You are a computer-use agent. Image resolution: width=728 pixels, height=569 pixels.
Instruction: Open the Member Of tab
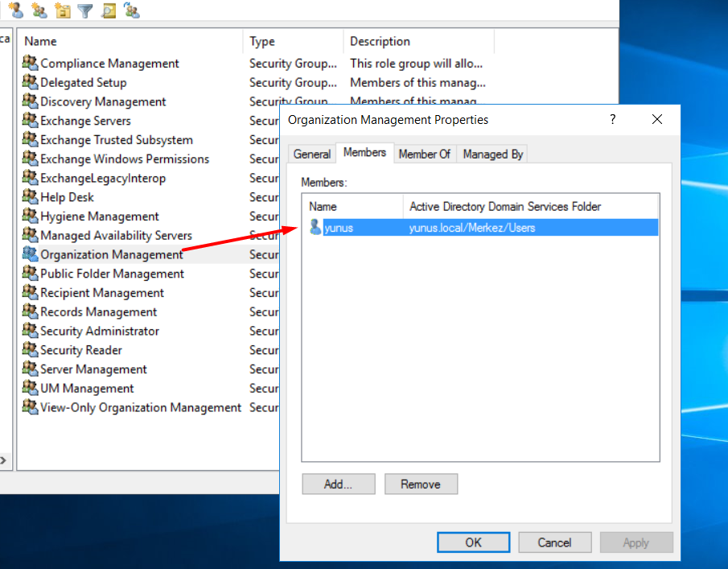(x=424, y=154)
